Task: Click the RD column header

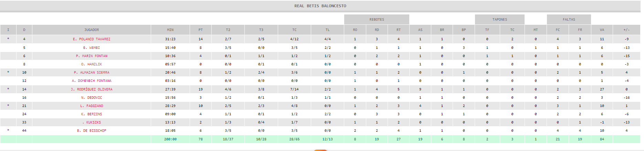Action: tap(377, 30)
